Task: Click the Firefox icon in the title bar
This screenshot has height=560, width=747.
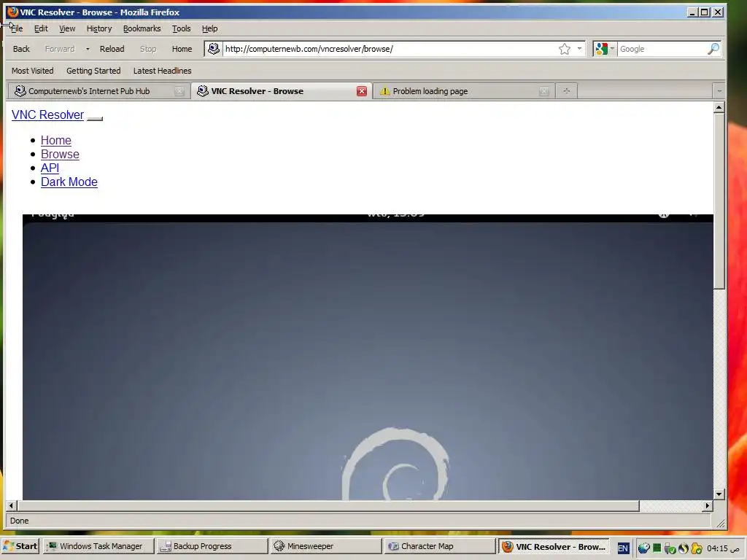Action: point(12,12)
